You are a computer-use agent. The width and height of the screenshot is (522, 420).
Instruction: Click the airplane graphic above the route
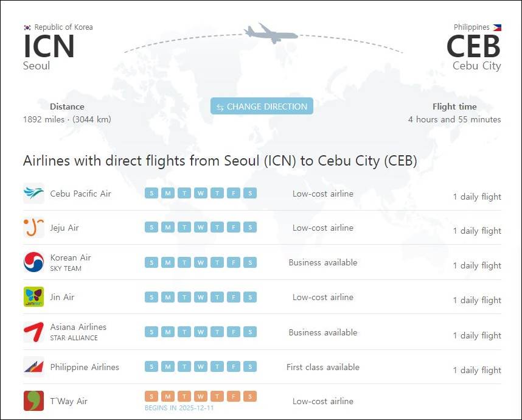pyautogui.click(x=271, y=33)
